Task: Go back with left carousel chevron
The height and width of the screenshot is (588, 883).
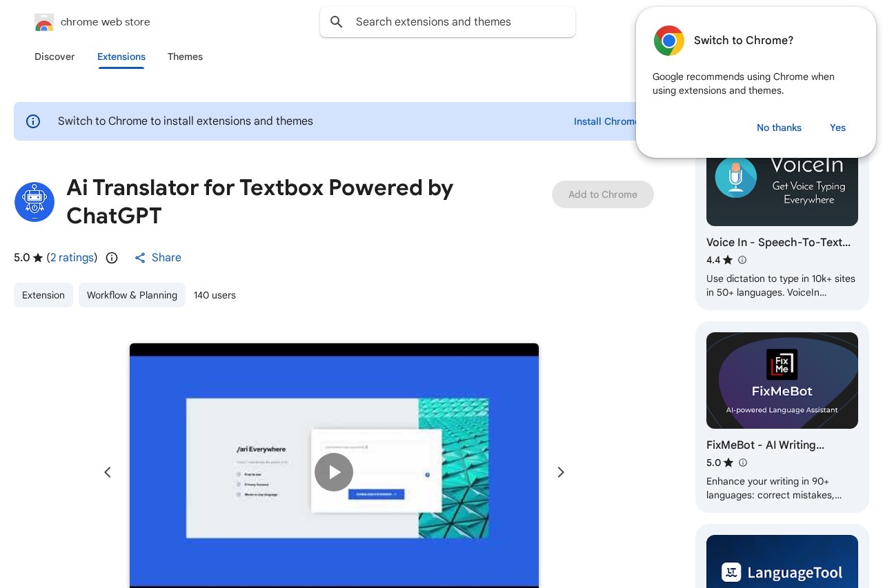Action: click(108, 472)
